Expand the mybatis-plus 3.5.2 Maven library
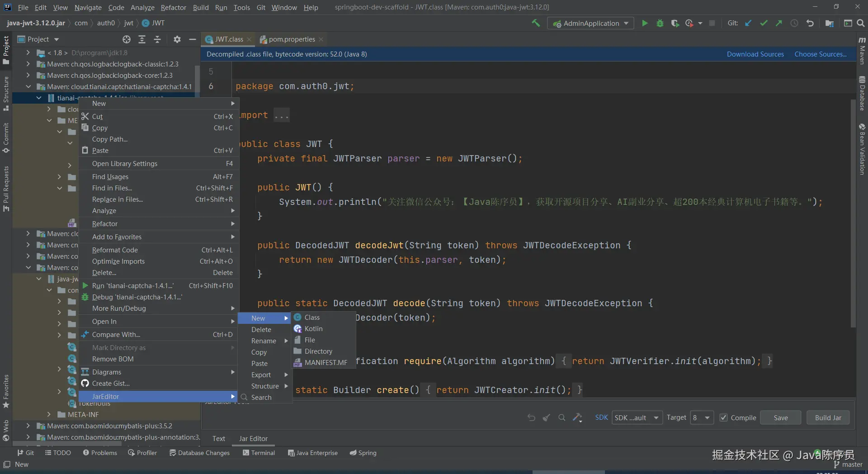868x474 pixels. [28, 426]
